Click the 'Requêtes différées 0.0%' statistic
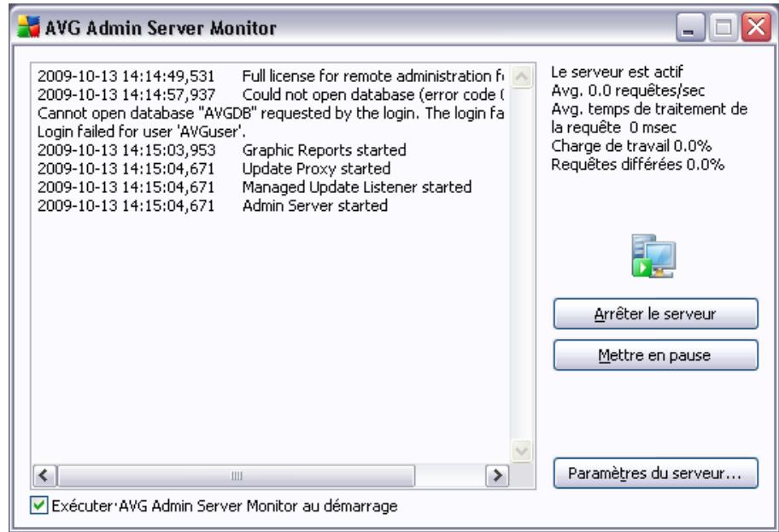The width and height of the screenshot is (779, 532). [x=637, y=165]
